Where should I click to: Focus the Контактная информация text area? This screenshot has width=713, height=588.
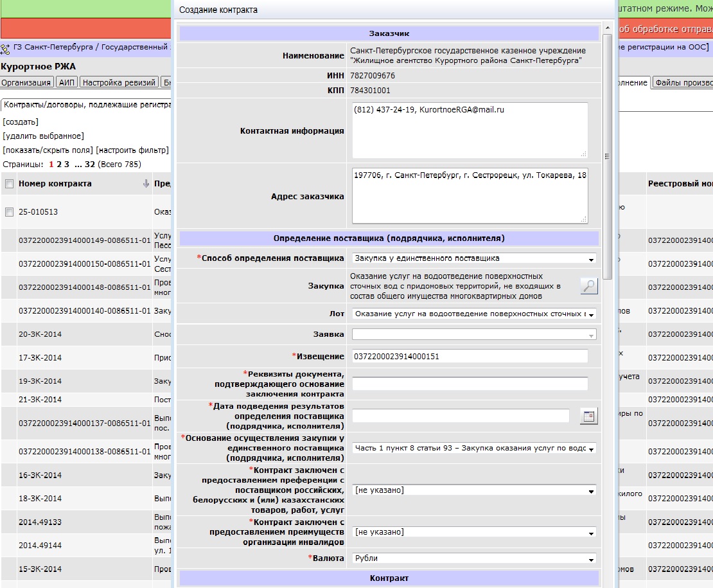point(470,130)
